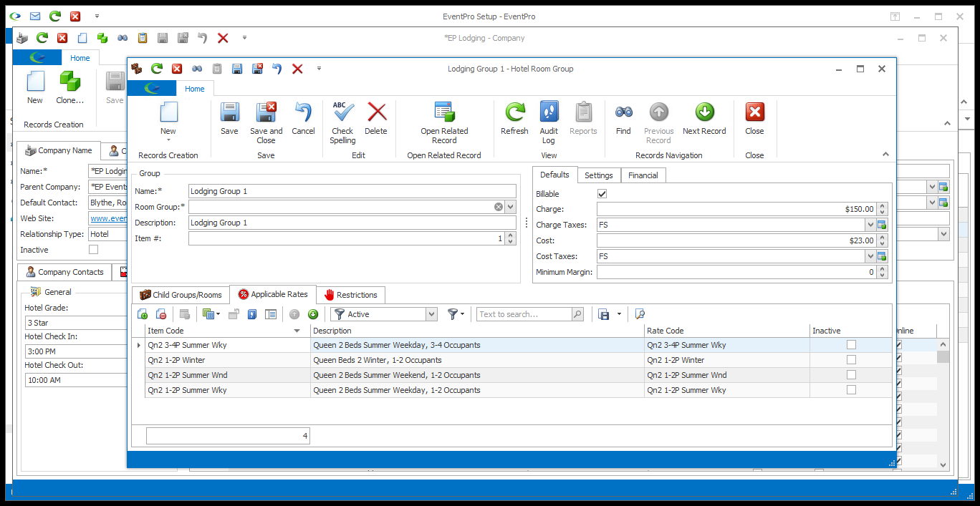Sort by the Rate Code column header

point(726,331)
